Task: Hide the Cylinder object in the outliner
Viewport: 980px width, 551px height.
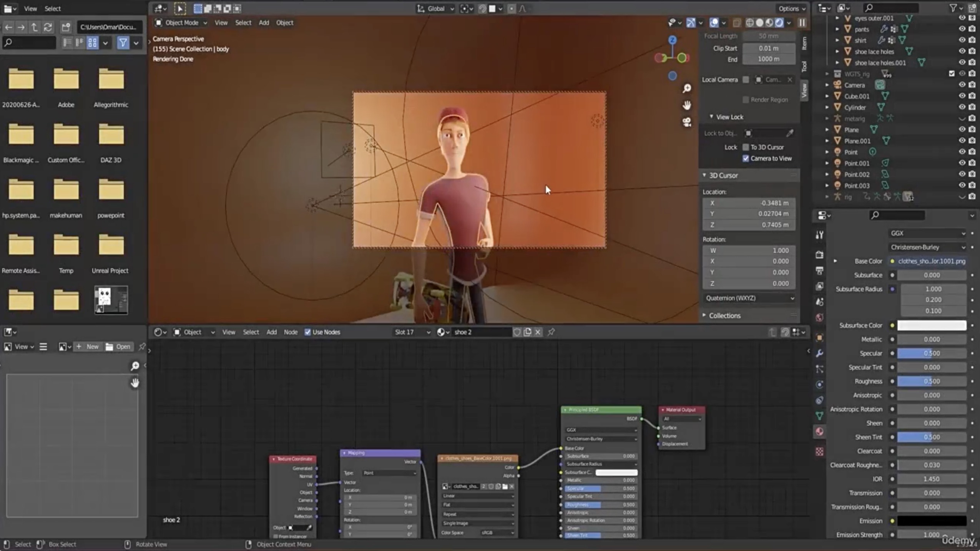Action: pyautogui.click(x=962, y=107)
